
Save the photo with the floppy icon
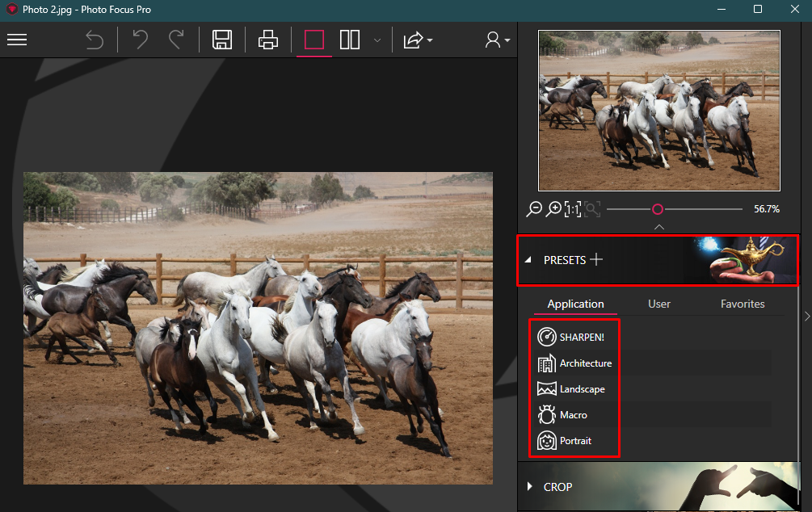tap(222, 40)
